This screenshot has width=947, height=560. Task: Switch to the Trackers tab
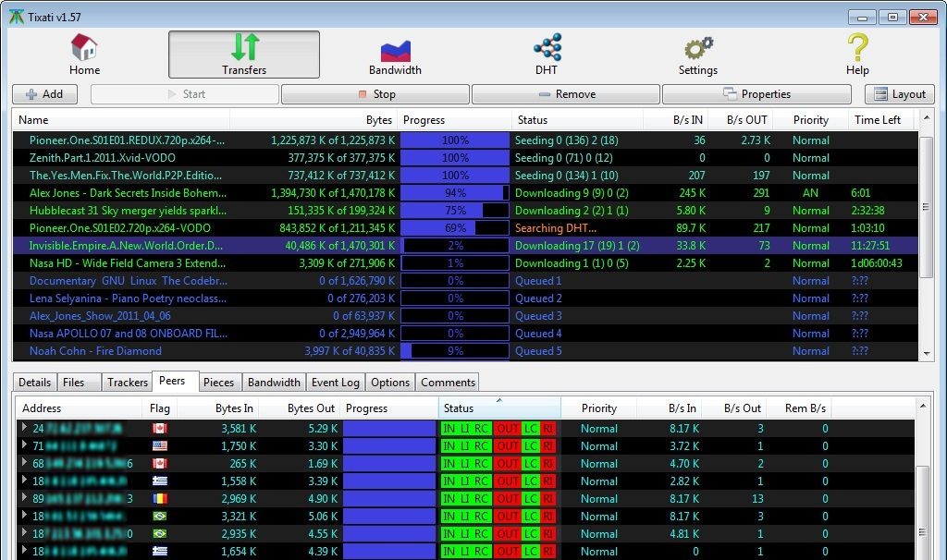click(127, 382)
